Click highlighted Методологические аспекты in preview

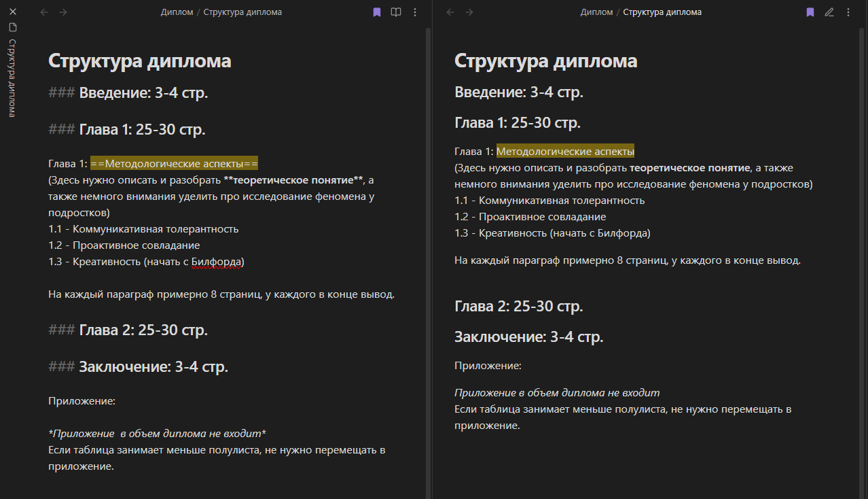coord(565,151)
